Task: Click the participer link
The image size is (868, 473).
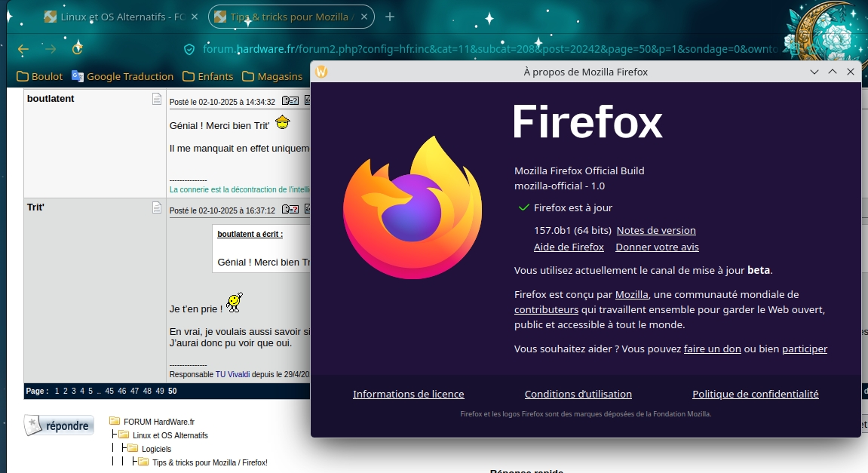Action: [805, 349]
